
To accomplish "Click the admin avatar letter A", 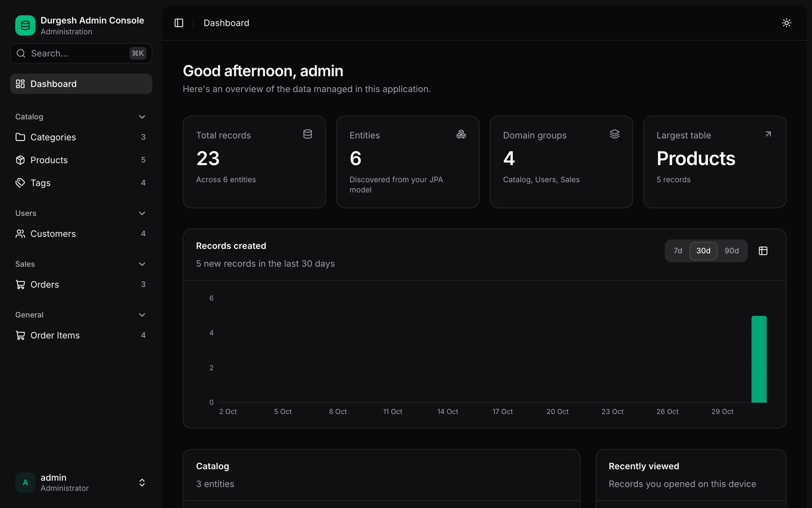I will [25, 483].
